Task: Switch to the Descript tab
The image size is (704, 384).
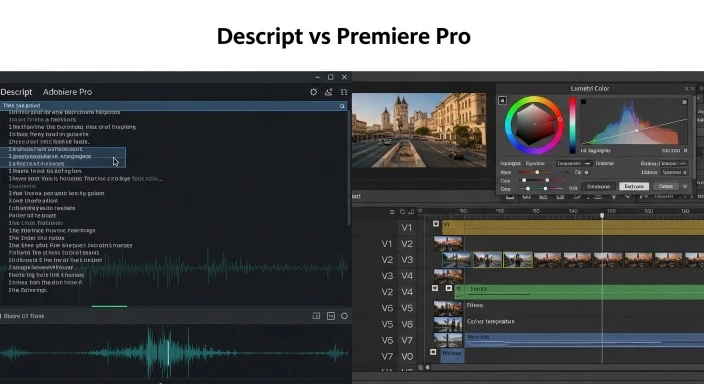Action: pos(16,92)
